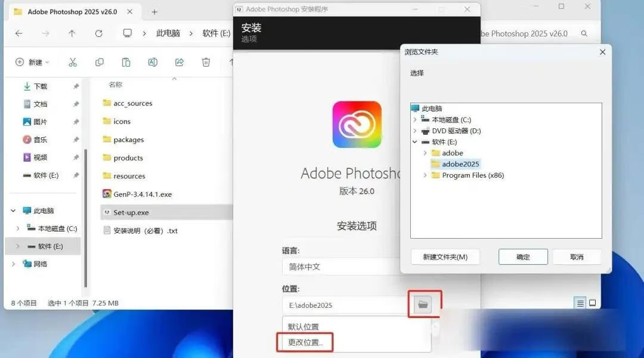Open the 新建 dropdown menu
Screen dimensions: 644x358
(x=32, y=62)
